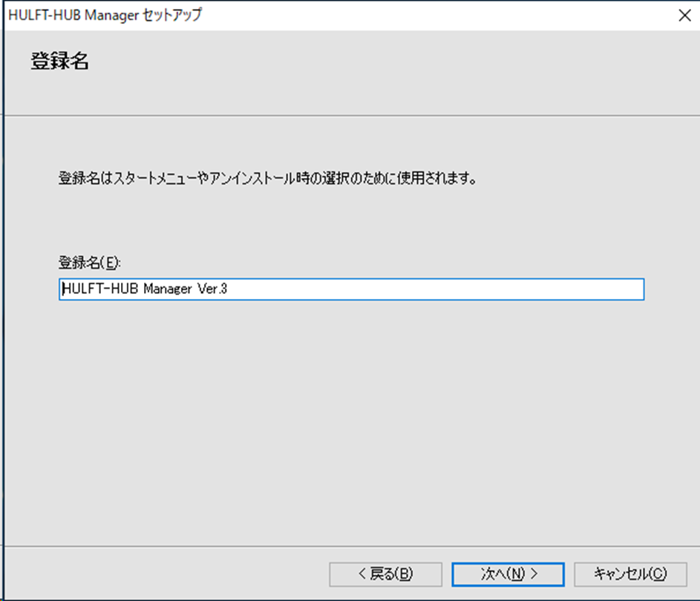Go back with the 戻る(B) button
The width and height of the screenshot is (700, 601).
click(x=386, y=574)
